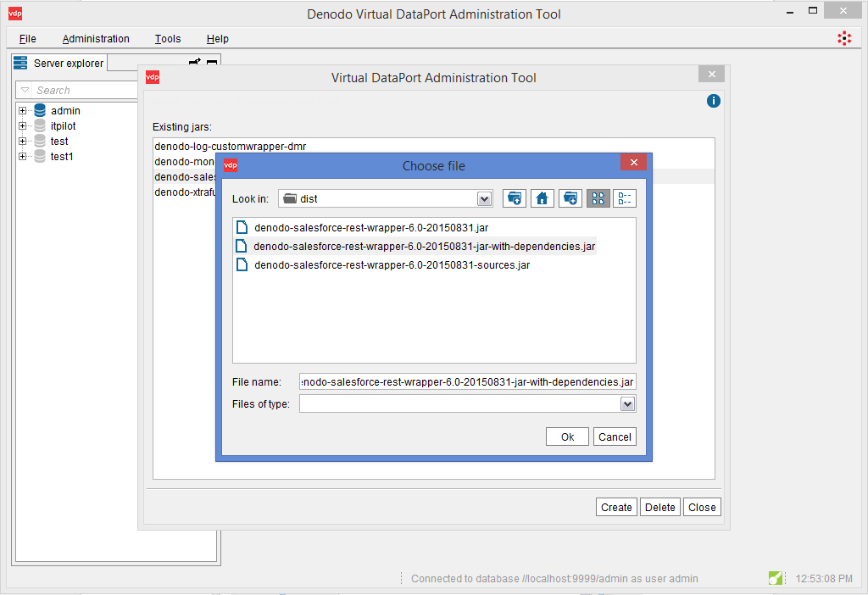The width and height of the screenshot is (868, 595).
Task: Click the Connected to database status text
Action: point(554,578)
